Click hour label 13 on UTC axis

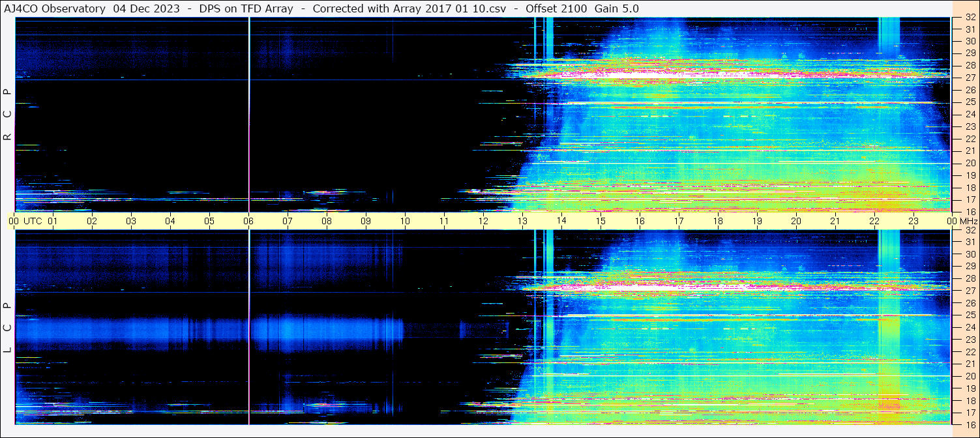(x=522, y=221)
